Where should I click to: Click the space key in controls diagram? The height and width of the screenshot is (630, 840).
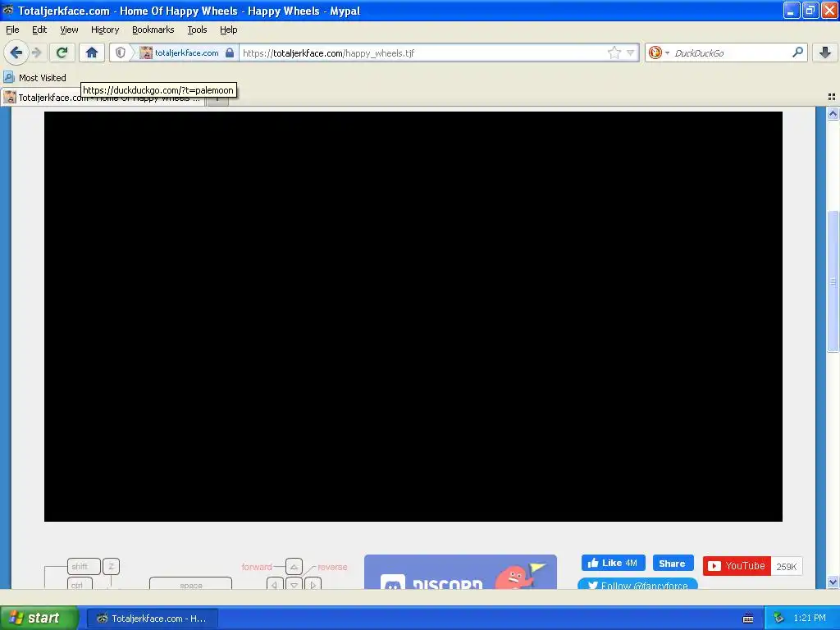point(190,583)
